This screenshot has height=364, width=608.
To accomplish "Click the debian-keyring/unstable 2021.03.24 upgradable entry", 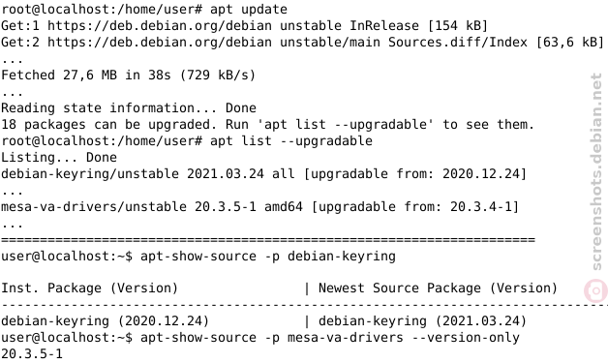I will coord(263,173).
